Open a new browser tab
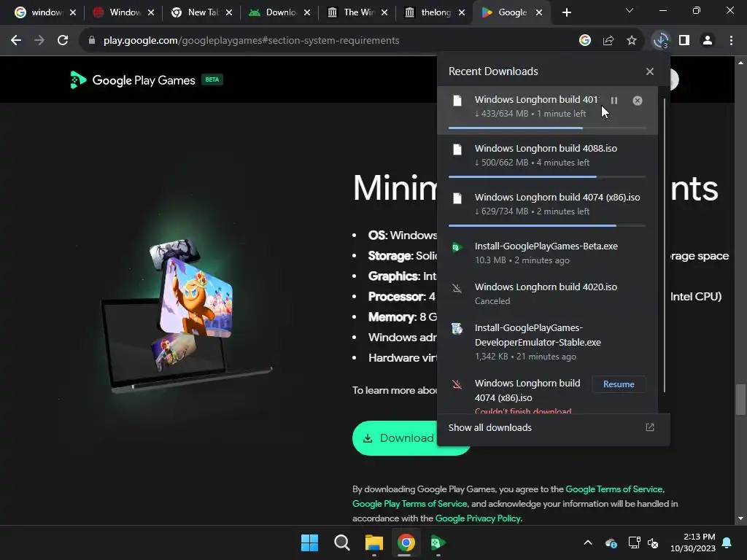Viewport: 747px width, 560px height. click(566, 12)
